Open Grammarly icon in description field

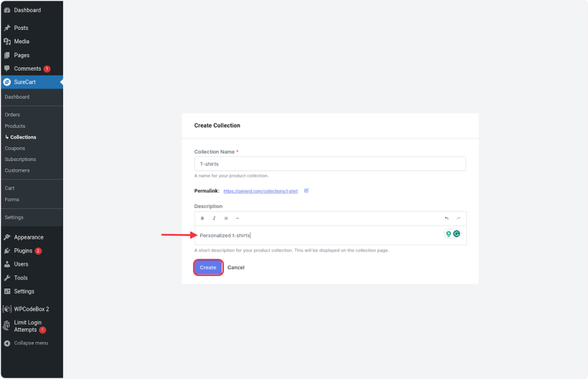(x=457, y=234)
